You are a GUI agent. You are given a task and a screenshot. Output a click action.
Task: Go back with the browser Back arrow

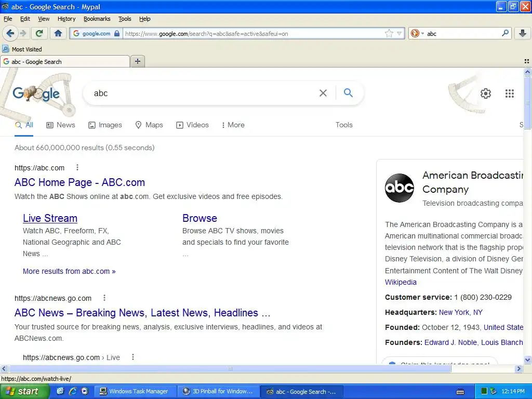point(10,33)
